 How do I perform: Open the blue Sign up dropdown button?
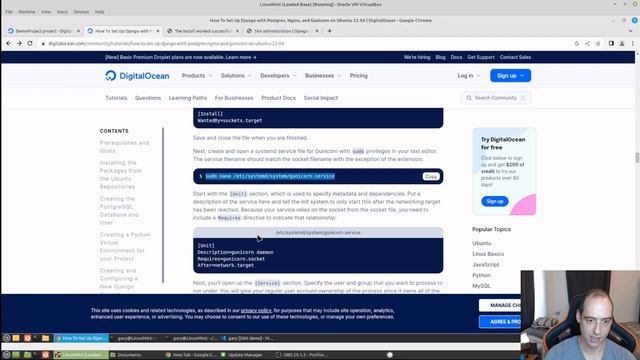point(510,76)
